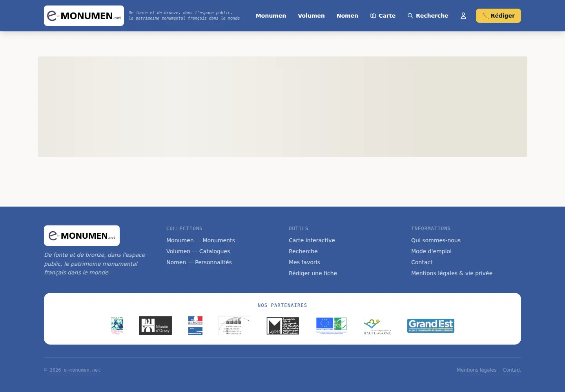This screenshot has width=565, height=392.
Task: Open 'Recherche' link in the Outils column
Action: 303,251
